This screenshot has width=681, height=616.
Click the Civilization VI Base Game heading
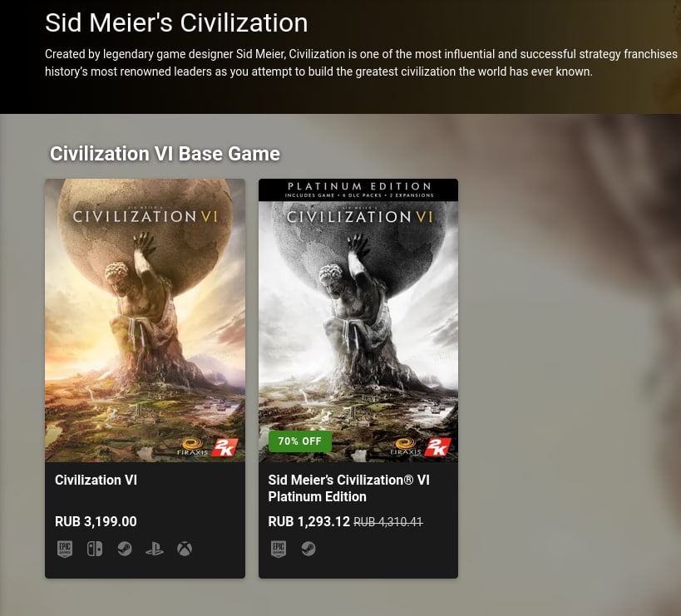click(165, 154)
